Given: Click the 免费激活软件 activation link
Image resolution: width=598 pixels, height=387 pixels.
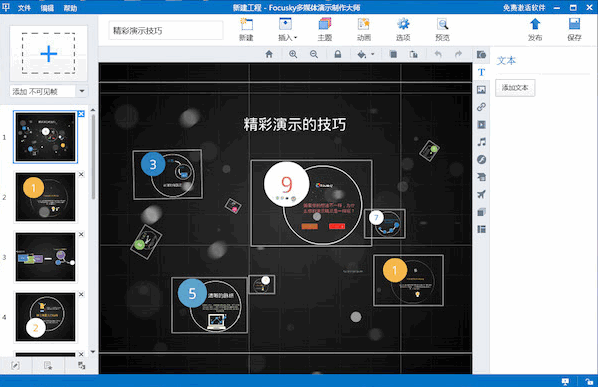Looking at the screenshot, I should point(524,8).
